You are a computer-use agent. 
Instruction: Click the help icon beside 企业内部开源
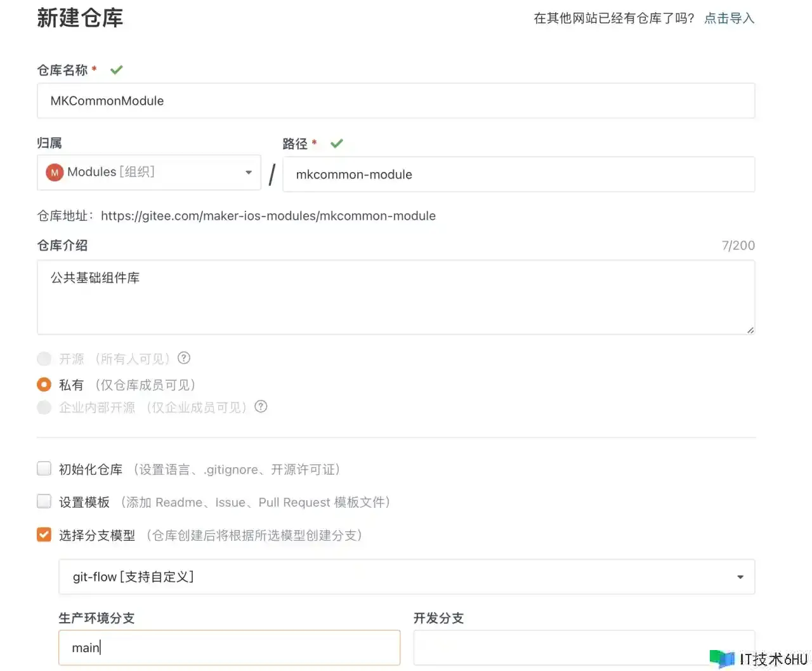coord(261,406)
